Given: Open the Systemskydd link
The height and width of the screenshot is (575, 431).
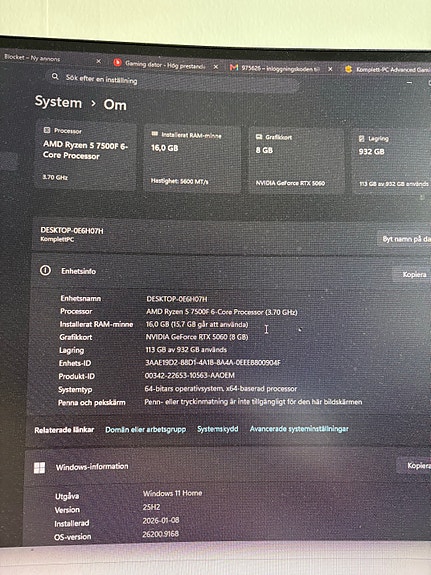Looking at the screenshot, I should pos(218,429).
